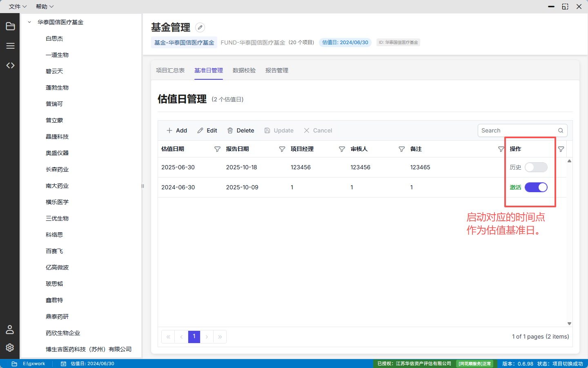Click the Edit button
The image size is (588, 368).
pos(207,130)
